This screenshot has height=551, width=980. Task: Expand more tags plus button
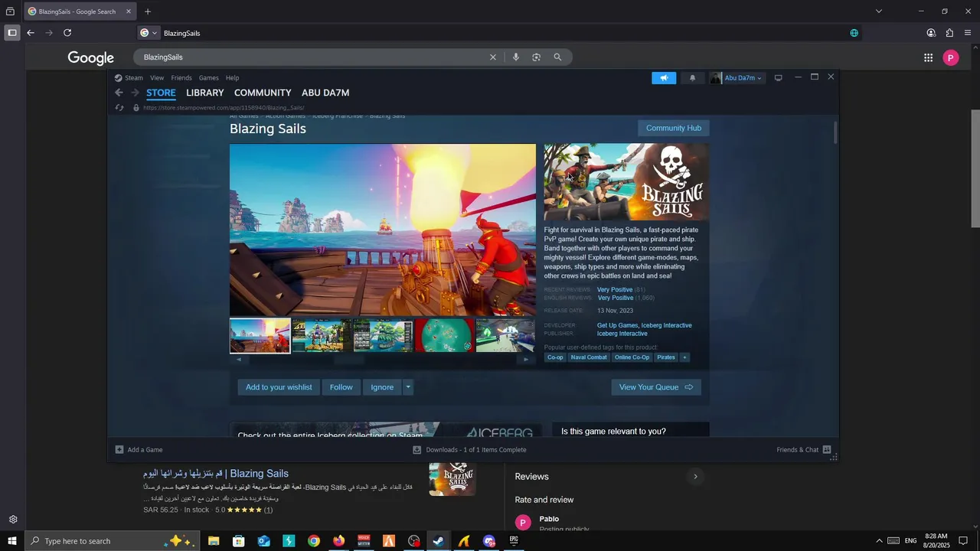[x=684, y=357]
